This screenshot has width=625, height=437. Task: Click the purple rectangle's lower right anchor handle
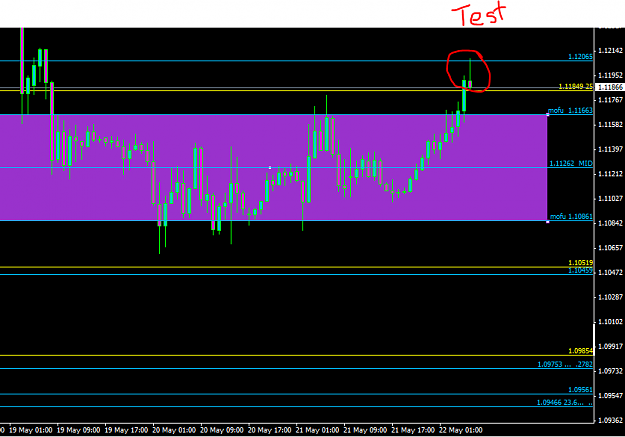[x=548, y=221]
